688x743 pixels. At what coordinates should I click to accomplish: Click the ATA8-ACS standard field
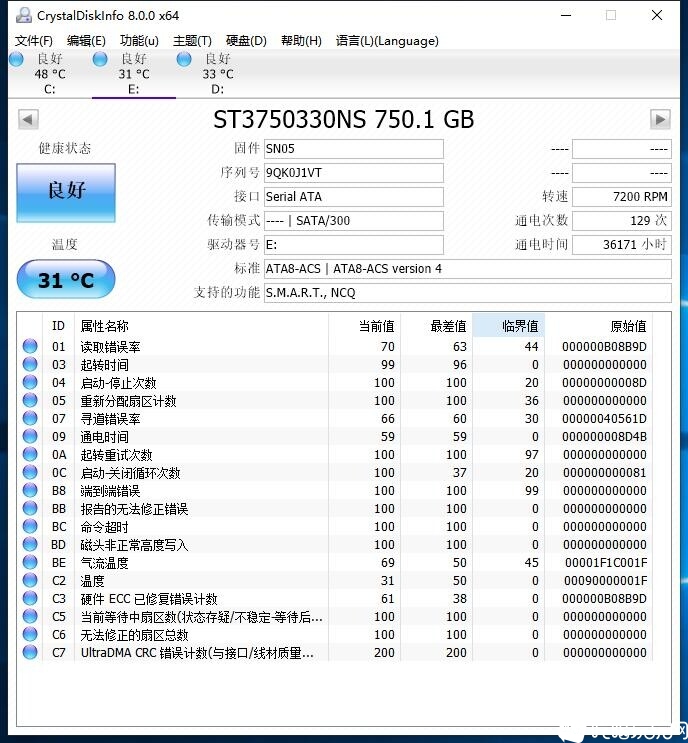[468, 269]
